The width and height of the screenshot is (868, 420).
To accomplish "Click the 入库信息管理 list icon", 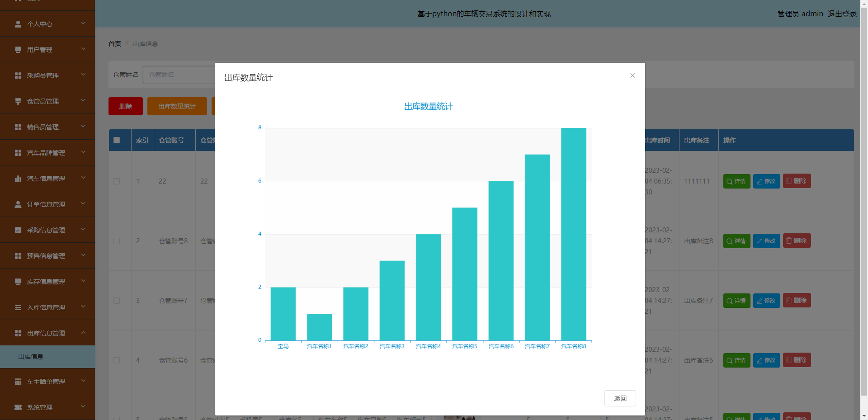I will click(x=18, y=307).
